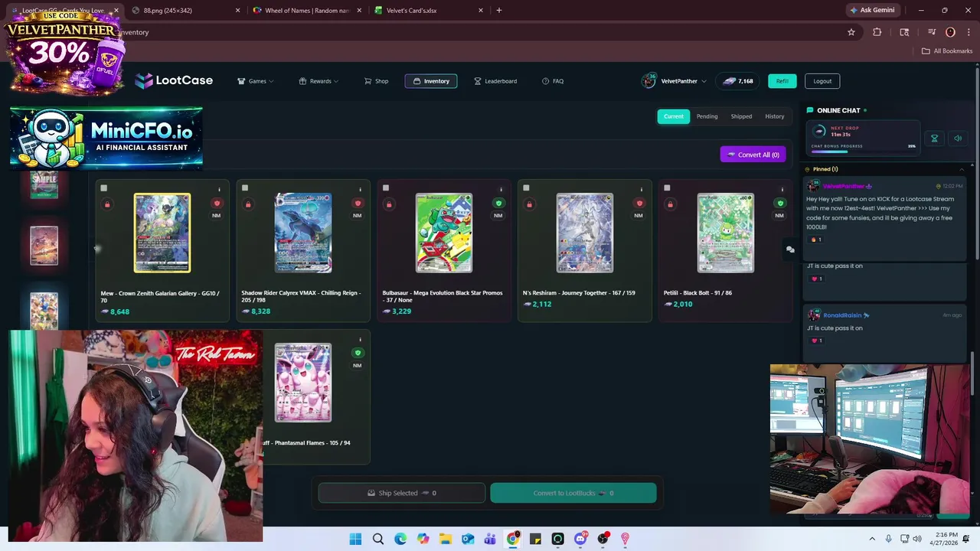This screenshot has width=980, height=551.
Task: Lock the N's Reshiram card
Action: pyautogui.click(x=529, y=204)
